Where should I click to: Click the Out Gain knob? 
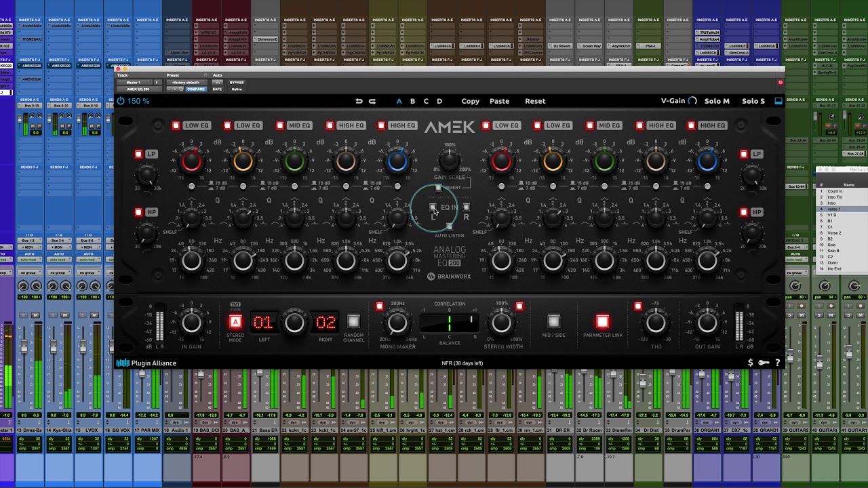[707, 323]
